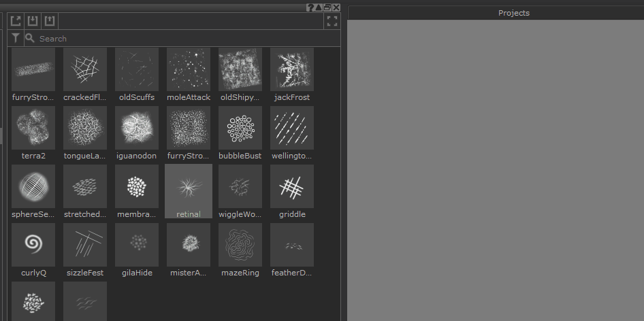Click the import brushes icon
Image resolution: width=644 pixels, height=321 pixels.
33,21
